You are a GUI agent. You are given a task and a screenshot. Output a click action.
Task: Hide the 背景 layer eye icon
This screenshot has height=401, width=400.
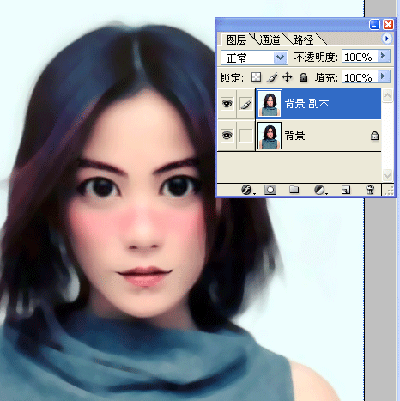pos(227,135)
